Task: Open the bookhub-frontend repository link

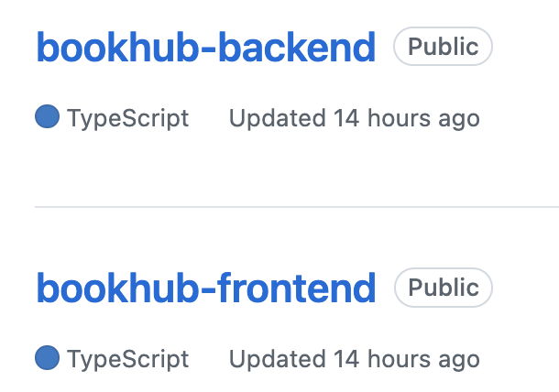Action: pyautogui.click(x=205, y=288)
